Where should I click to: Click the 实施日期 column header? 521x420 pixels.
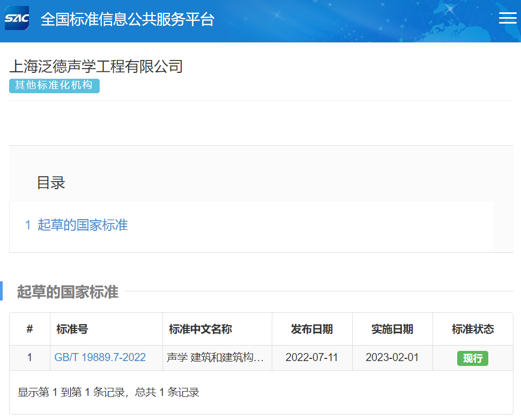pos(392,329)
